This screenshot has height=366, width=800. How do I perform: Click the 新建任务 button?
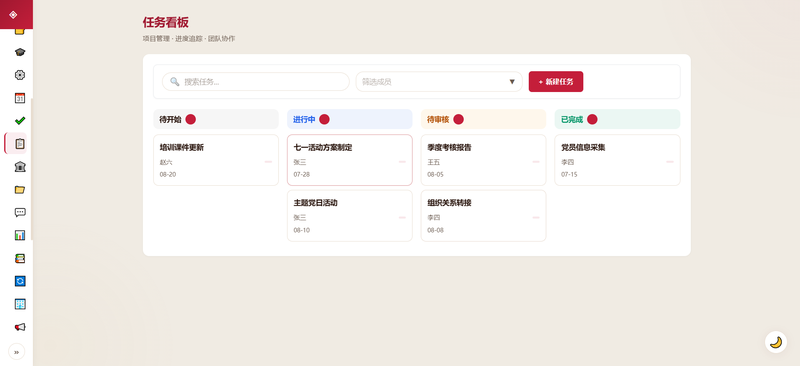[556, 82]
